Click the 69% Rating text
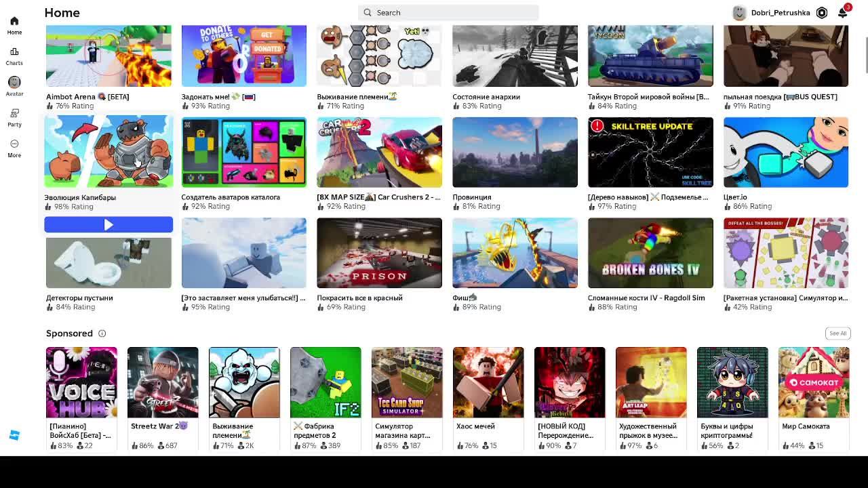This screenshot has height=488, width=868. (x=340, y=307)
